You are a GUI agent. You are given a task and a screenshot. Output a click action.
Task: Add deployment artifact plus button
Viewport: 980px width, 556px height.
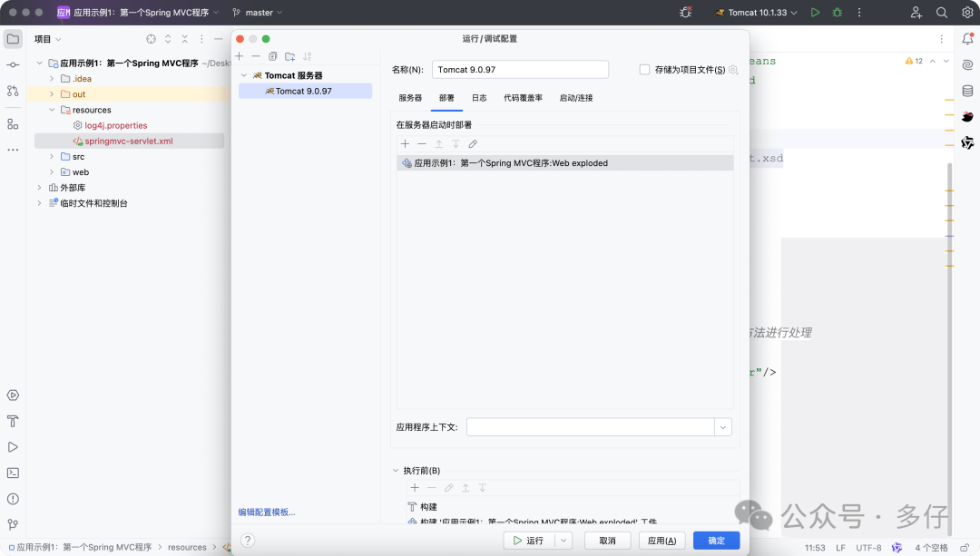(x=405, y=143)
